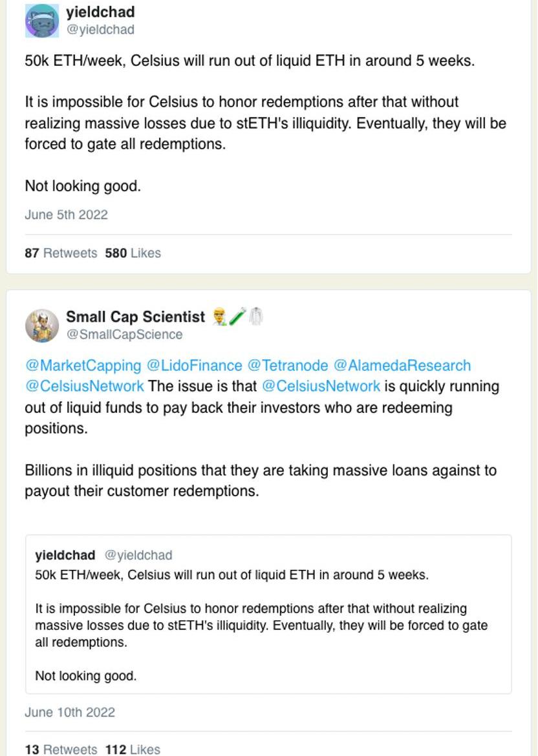Screen dimensions: 538x756
Task: Open the quoted yieldchad tweet card
Action: point(268,614)
